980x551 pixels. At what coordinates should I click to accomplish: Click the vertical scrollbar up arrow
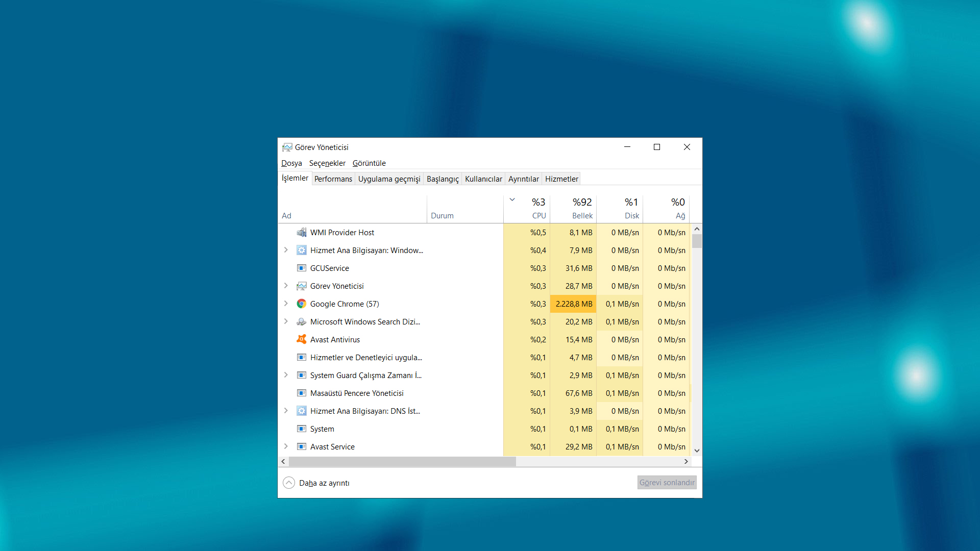pos(697,229)
